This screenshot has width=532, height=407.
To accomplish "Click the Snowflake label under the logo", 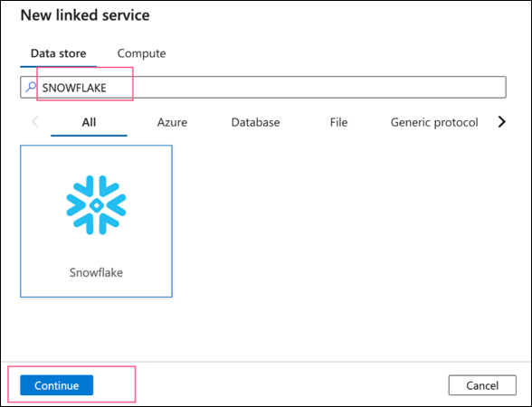I will [96, 272].
